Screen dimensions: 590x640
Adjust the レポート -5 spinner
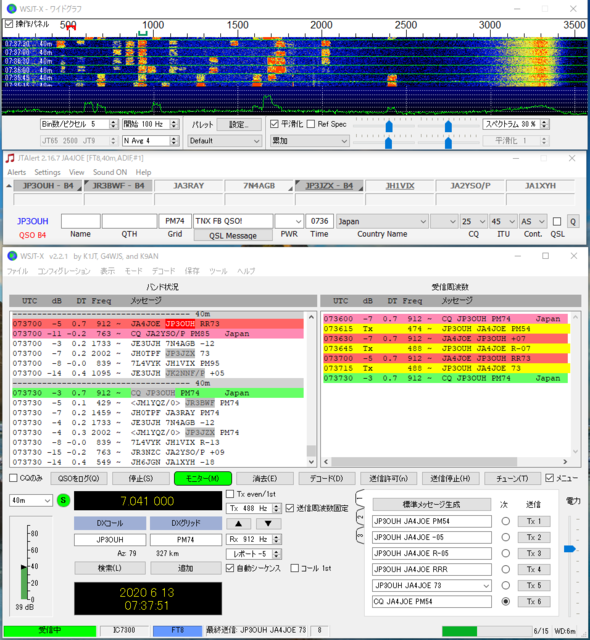pyautogui.click(x=277, y=554)
